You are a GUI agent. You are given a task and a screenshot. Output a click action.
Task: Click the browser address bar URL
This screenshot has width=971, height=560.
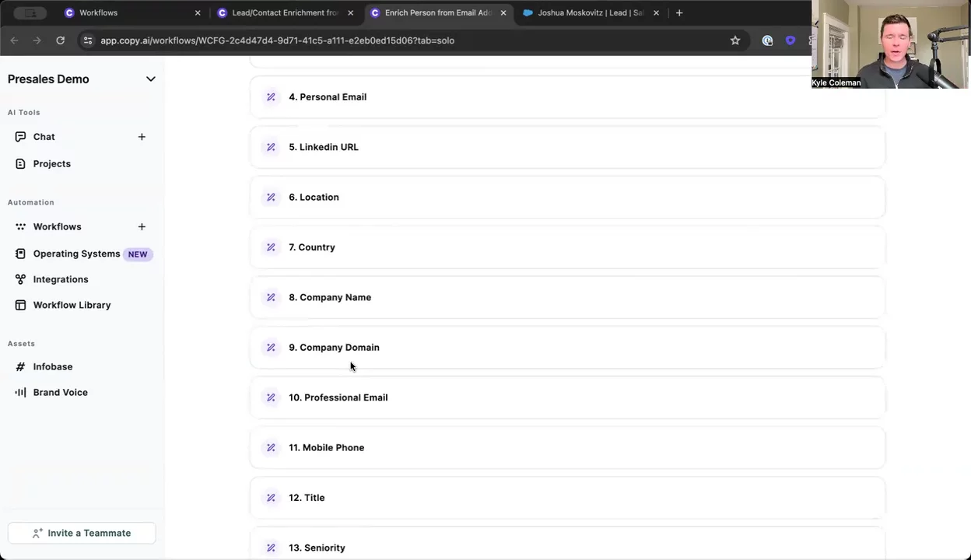(x=277, y=40)
